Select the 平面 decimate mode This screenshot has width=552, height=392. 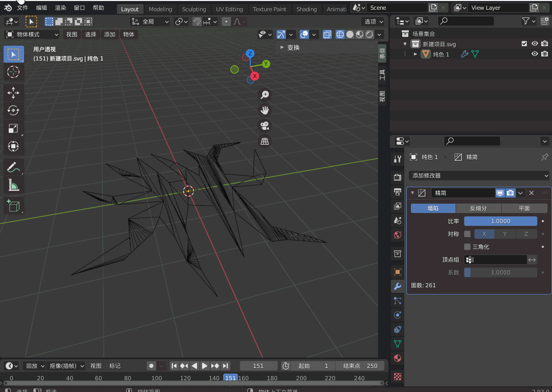524,208
